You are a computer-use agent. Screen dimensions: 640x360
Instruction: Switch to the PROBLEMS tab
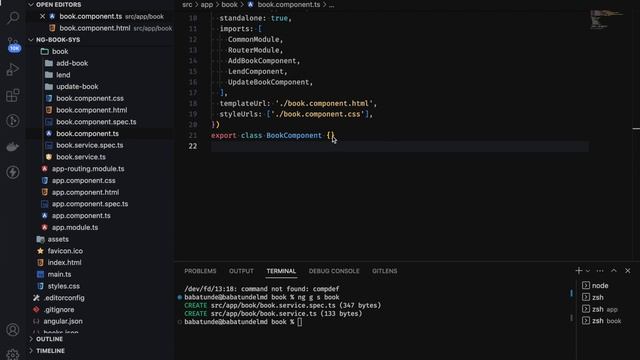click(200, 271)
